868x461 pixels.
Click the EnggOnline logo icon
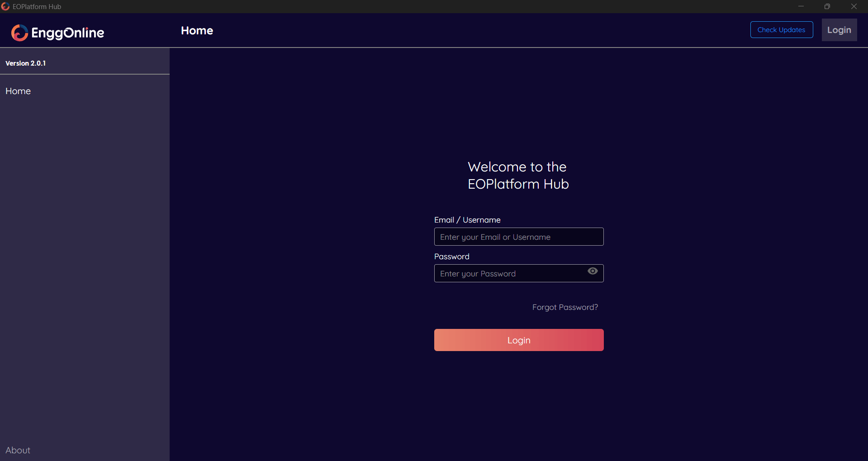pos(19,33)
